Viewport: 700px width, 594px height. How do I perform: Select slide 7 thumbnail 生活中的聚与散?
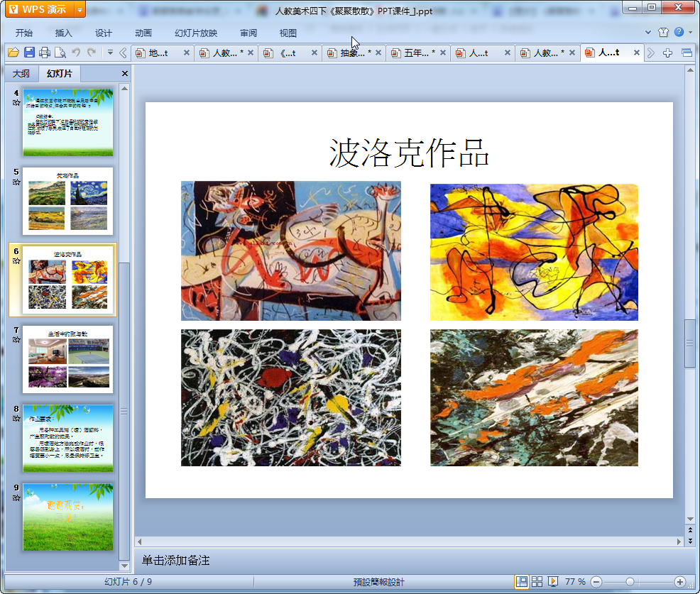click(68, 359)
